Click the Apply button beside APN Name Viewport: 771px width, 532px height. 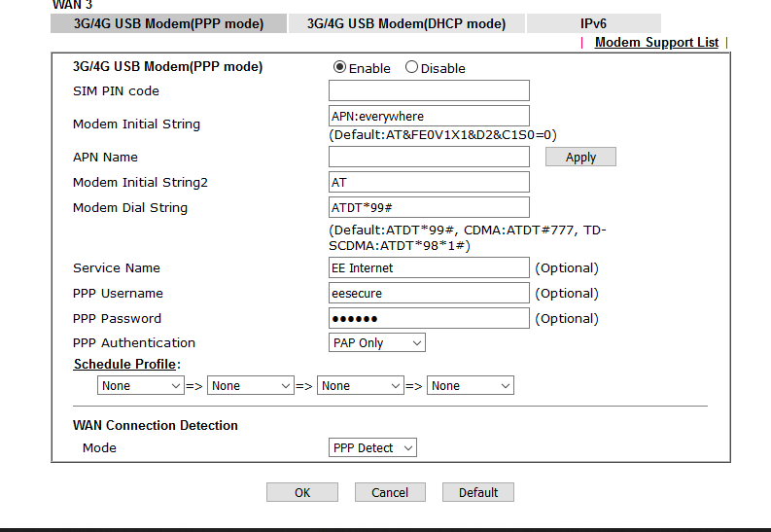(580, 158)
